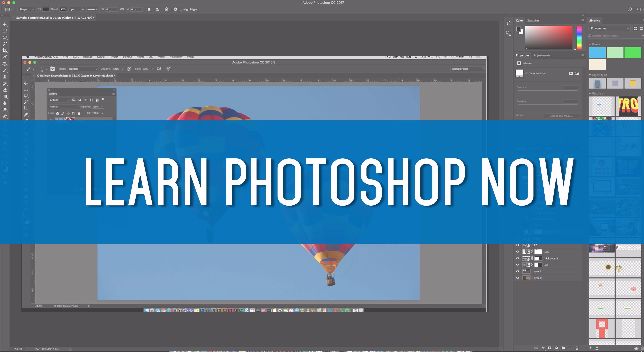Click the link width and height icon
The image size is (644, 352).
[x=122, y=9]
